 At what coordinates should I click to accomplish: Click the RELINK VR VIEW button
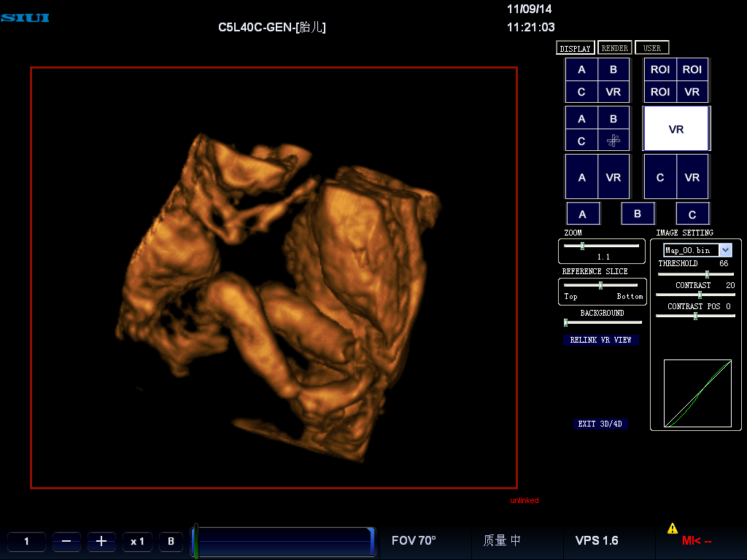(x=600, y=340)
